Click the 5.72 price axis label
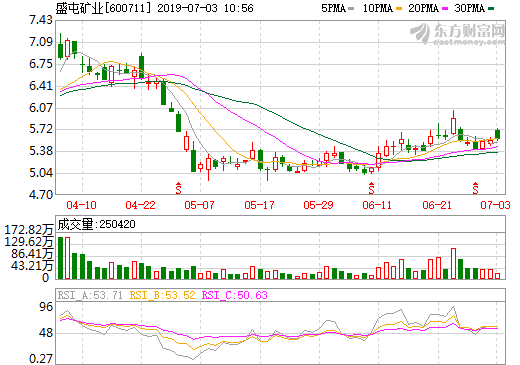The height and width of the screenshot is (365, 520). coord(41,129)
